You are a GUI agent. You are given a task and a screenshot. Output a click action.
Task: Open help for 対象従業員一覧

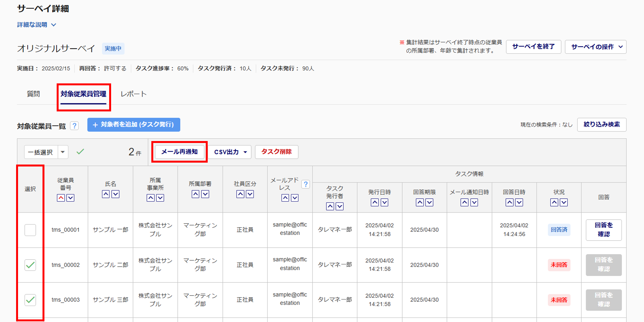tap(74, 126)
